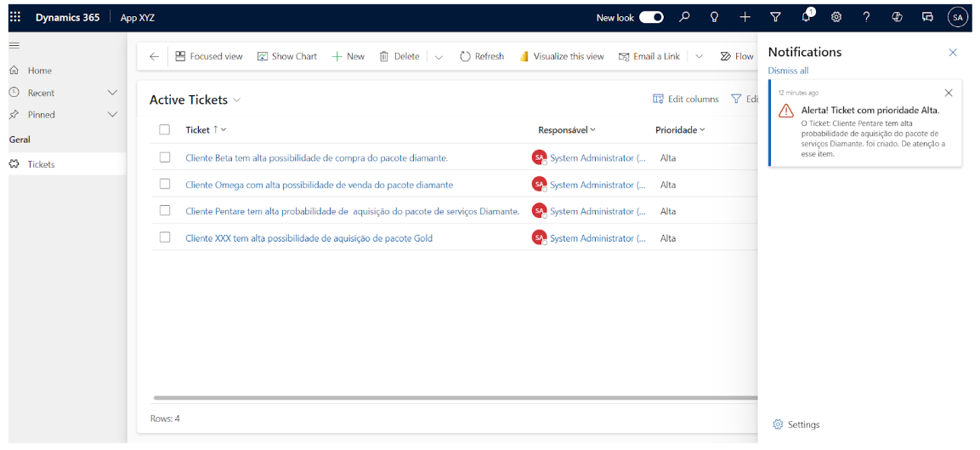The image size is (980, 450).
Task: Go to Home in the sidebar
Action: 39,71
